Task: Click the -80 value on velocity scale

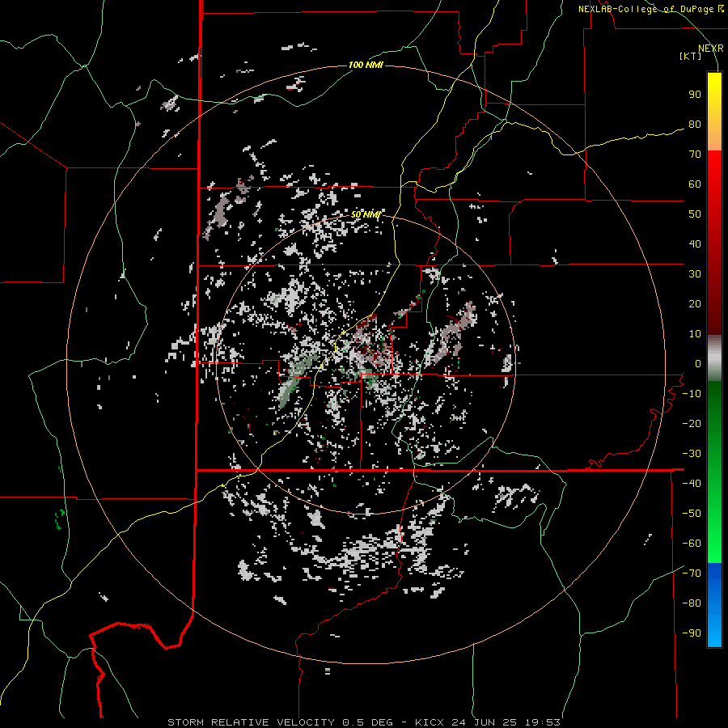Action: (x=692, y=603)
